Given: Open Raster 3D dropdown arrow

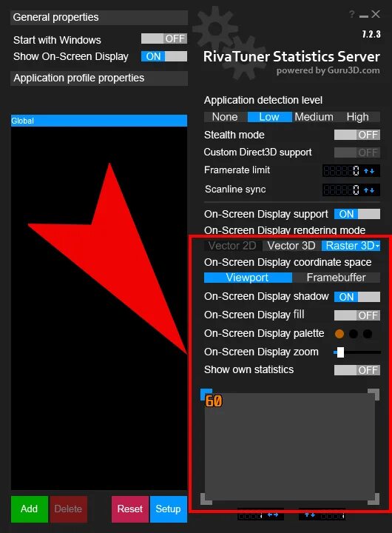Looking at the screenshot, I should pyautogui.click(x=377, y=246).
